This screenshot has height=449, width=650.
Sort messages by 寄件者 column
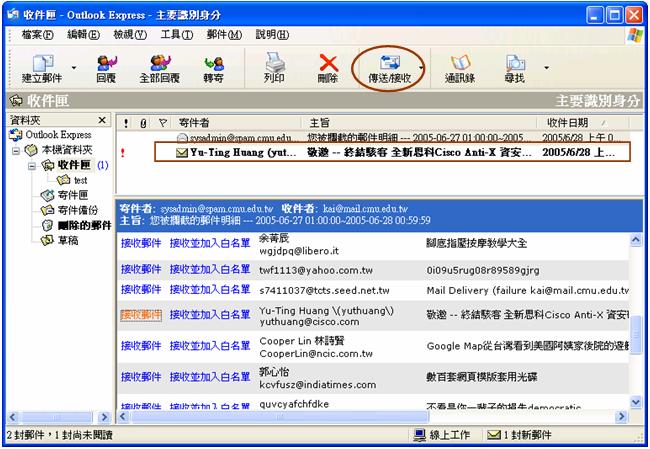click(x=236, y=123)
